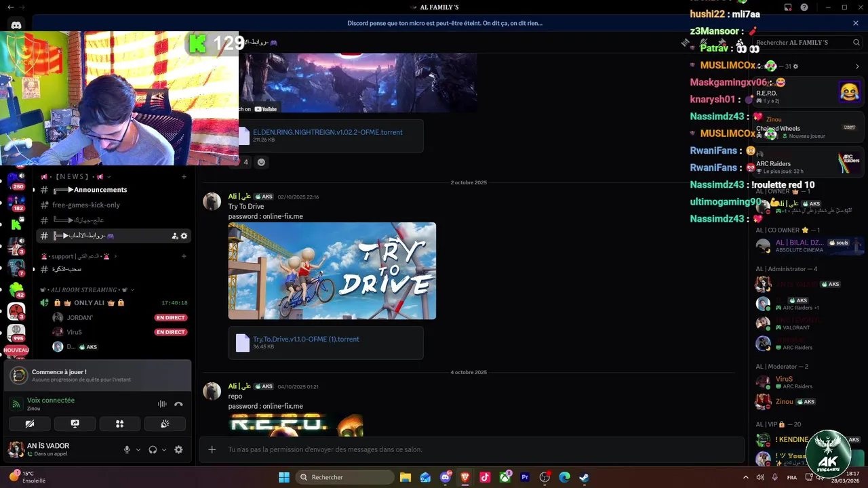Open user settings gear
Viewport: 868px width, 488px height.
(178, 449)
